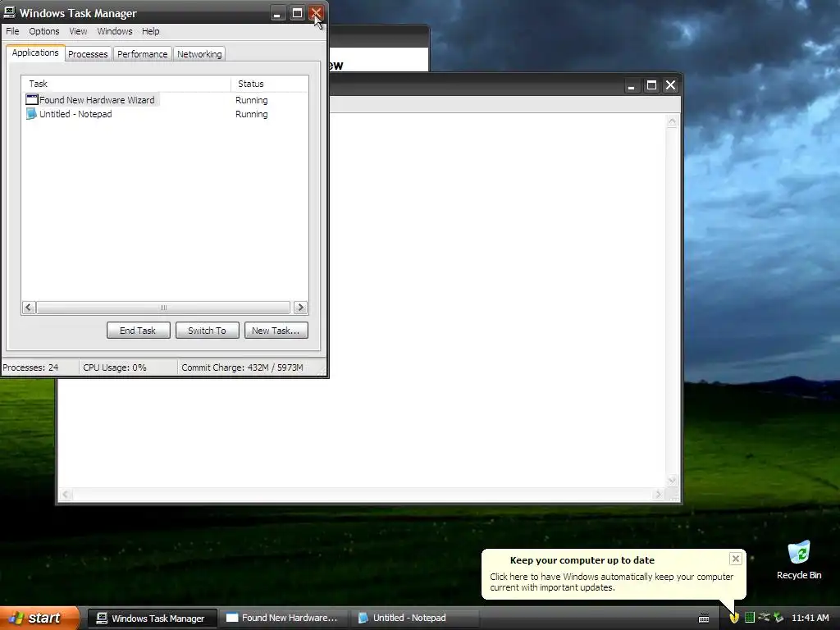This screenshot has width=840, height=630.
Task: Click the system clock showing 11:41 AM
Action: click(x=810, y=618)
